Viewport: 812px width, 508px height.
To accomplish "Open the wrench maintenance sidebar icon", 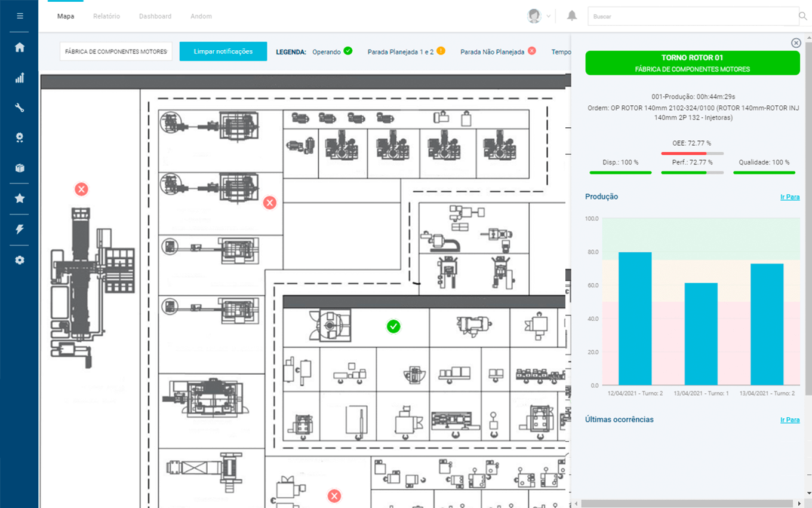I will pos(20,108).
